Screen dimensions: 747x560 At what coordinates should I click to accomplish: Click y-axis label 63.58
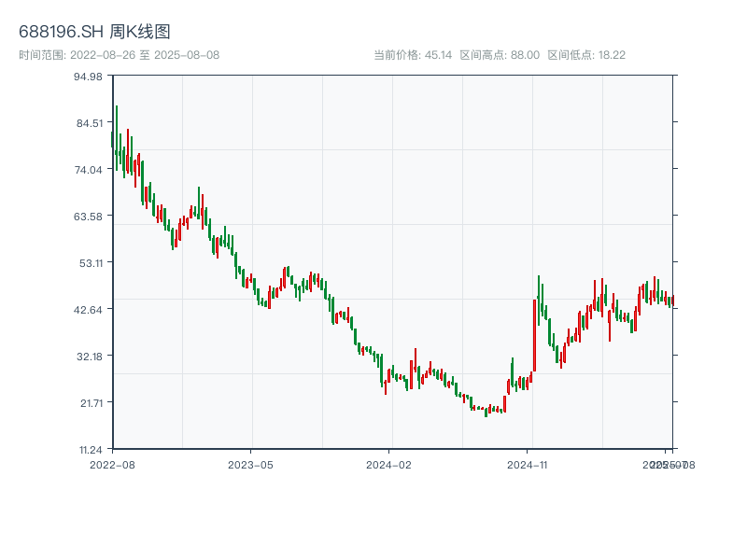(88, 217)
